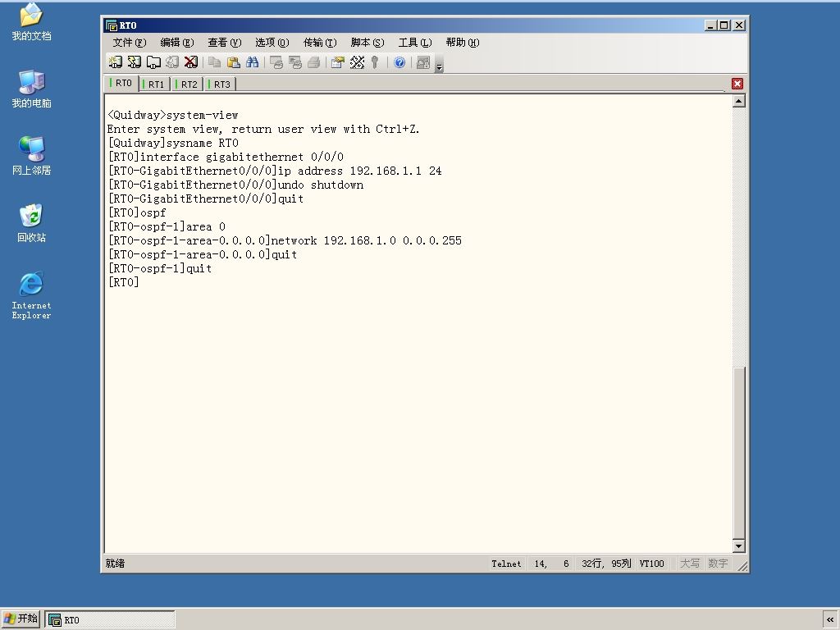Open the 脚本(S) menu

(367, 43)
